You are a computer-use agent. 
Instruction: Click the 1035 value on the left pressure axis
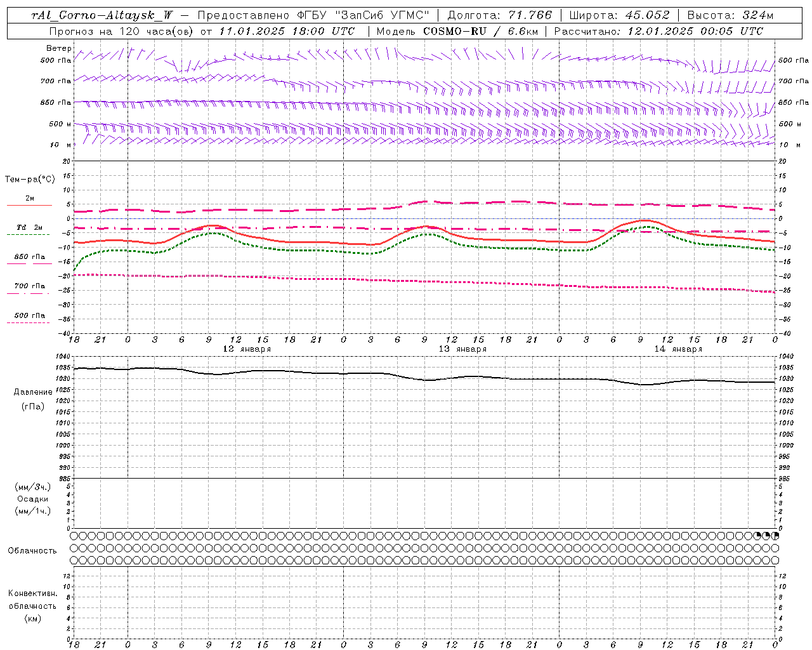click(x=63, y=368)
